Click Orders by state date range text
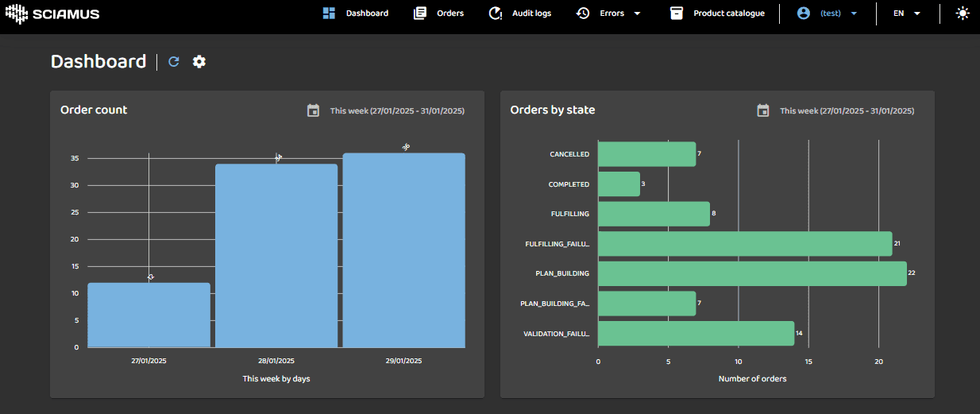The height and width of the screenshot is (414, 980). pos(847,111)
